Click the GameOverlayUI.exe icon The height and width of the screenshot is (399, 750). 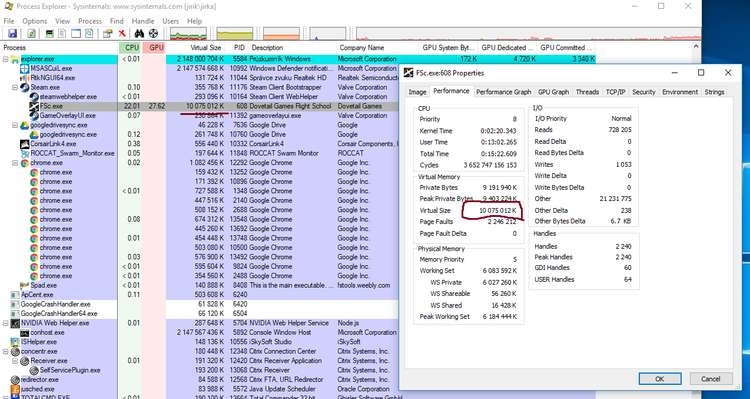34,116
